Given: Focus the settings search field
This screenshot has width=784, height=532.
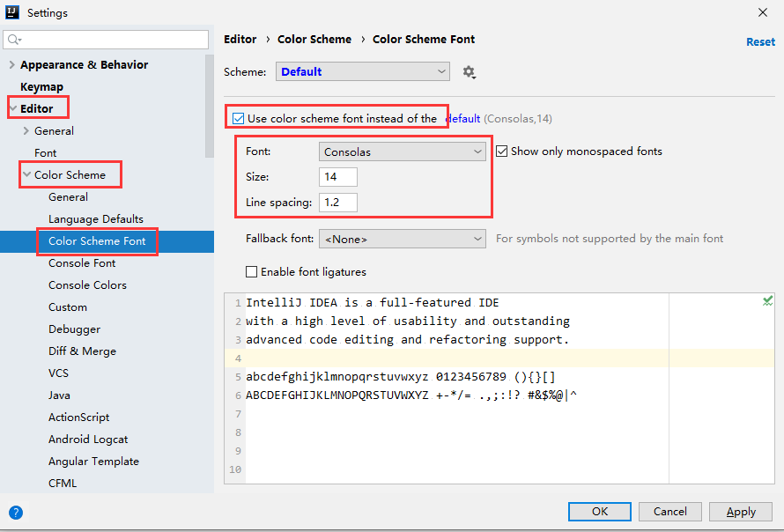Looking at the screenshot, I should tap(106, 40).
